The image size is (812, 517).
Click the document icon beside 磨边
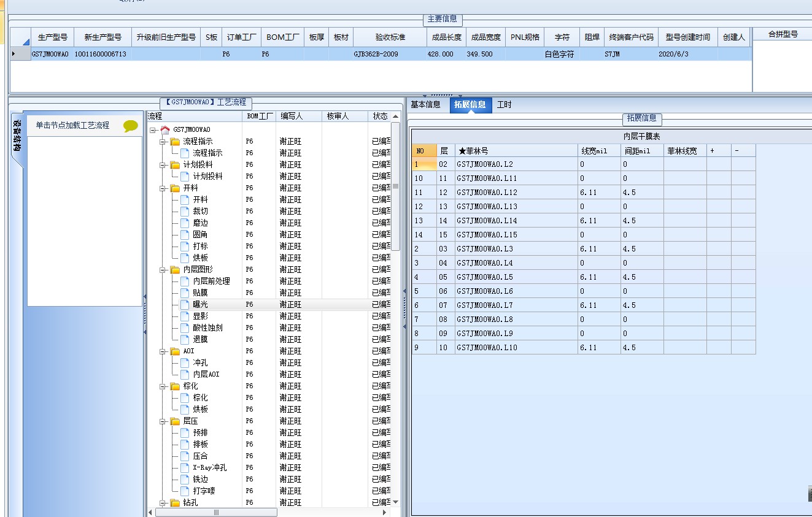coord(185,223)
